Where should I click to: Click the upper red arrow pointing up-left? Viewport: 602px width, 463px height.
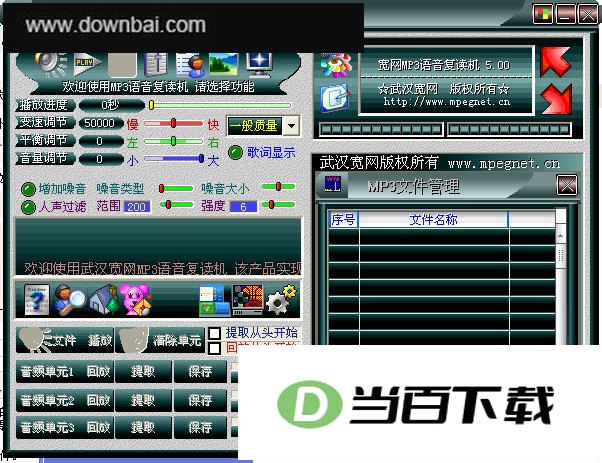[556, 61]
